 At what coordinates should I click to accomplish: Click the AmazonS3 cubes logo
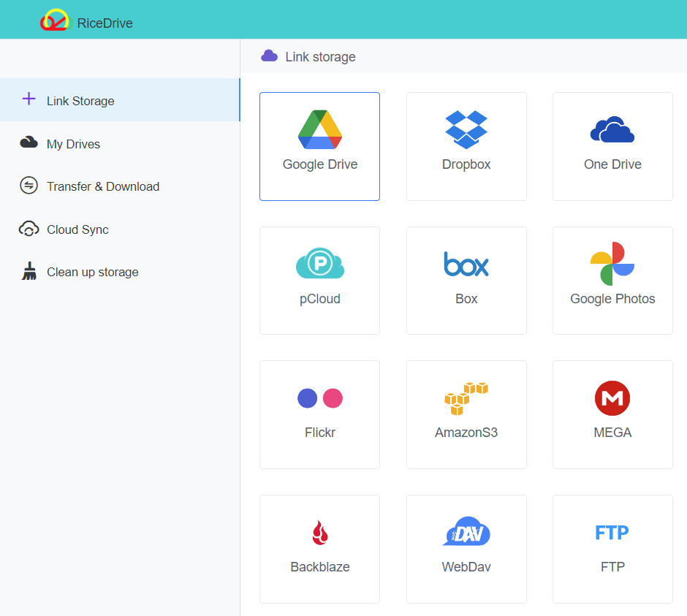click(466, 398)
